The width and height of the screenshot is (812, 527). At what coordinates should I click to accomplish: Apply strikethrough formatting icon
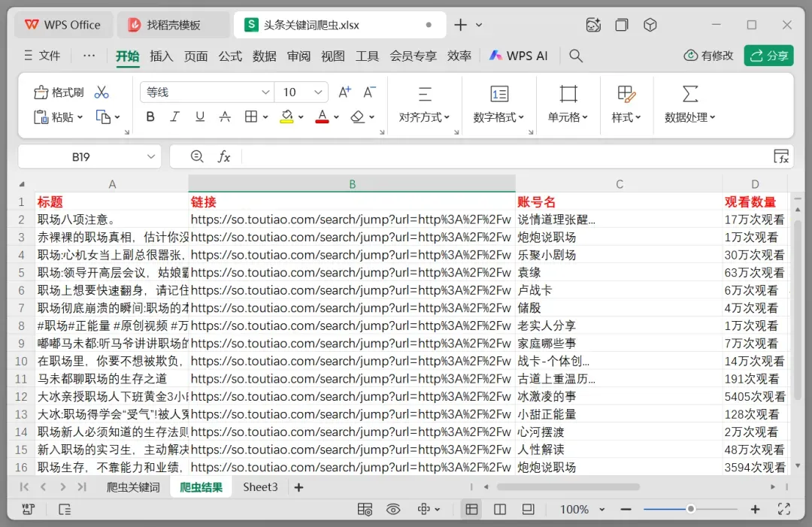(x=225, y=117)
